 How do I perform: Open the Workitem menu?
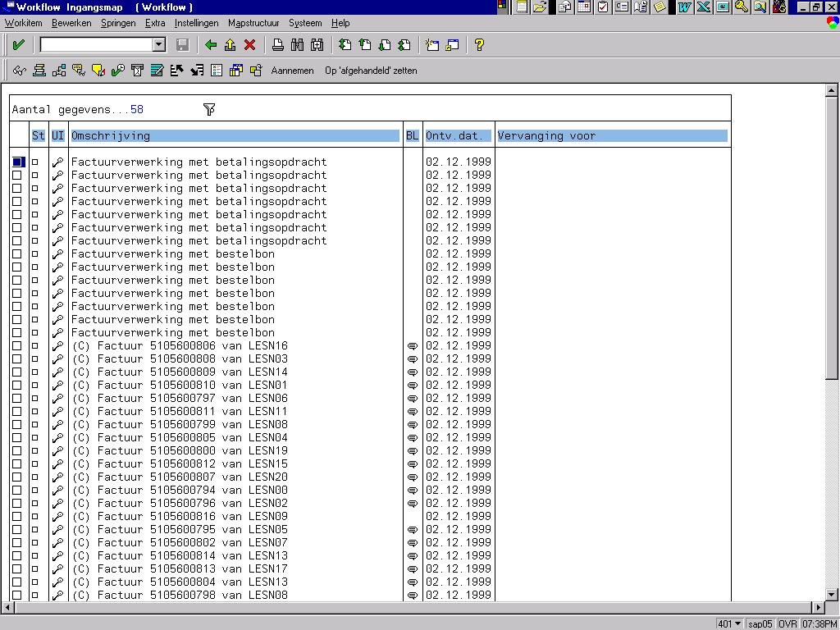tap(24, 23)
